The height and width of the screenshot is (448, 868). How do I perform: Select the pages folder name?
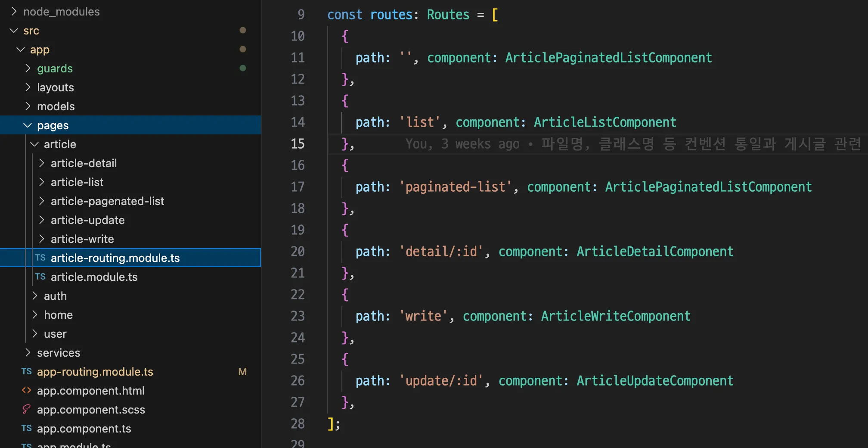[53, 125]
